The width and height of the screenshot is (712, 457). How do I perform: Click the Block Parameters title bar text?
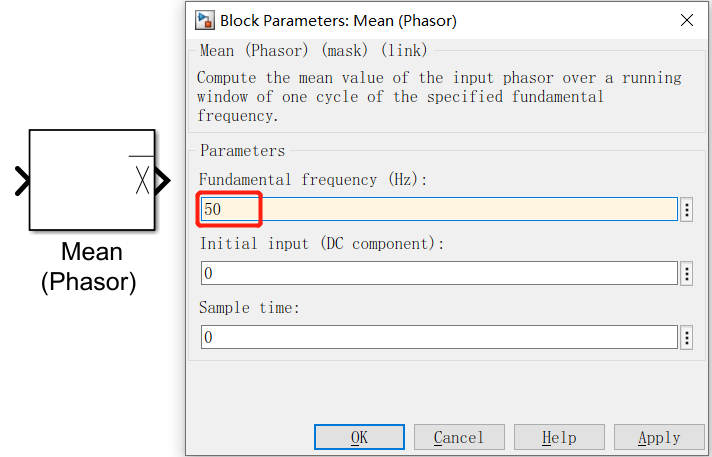338,20
